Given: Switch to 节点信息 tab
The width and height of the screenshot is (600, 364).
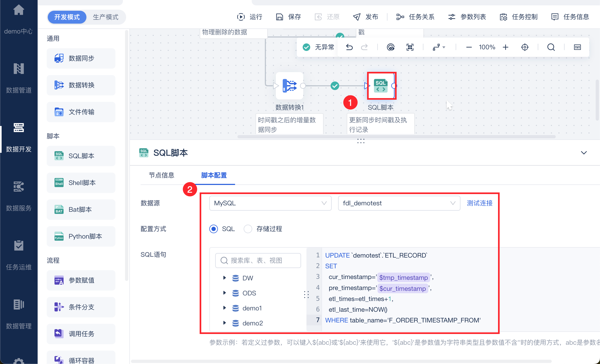Looking at the screenshot, I should 162,175.
